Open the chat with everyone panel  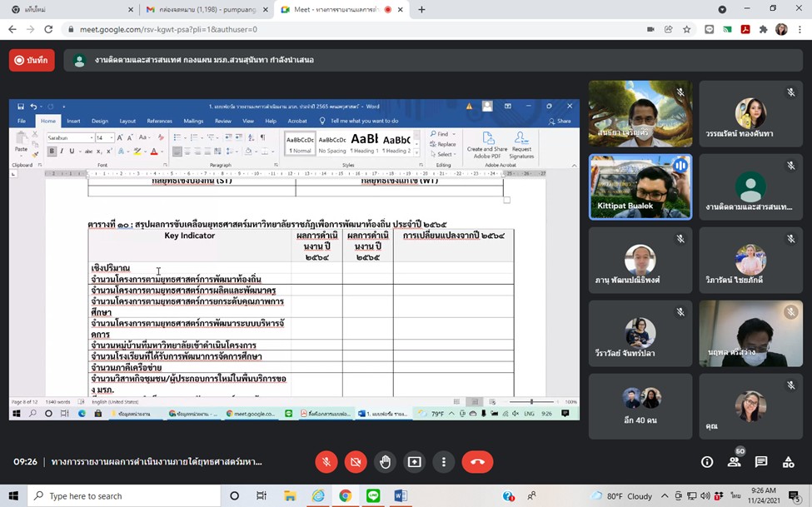pos(761,461)
